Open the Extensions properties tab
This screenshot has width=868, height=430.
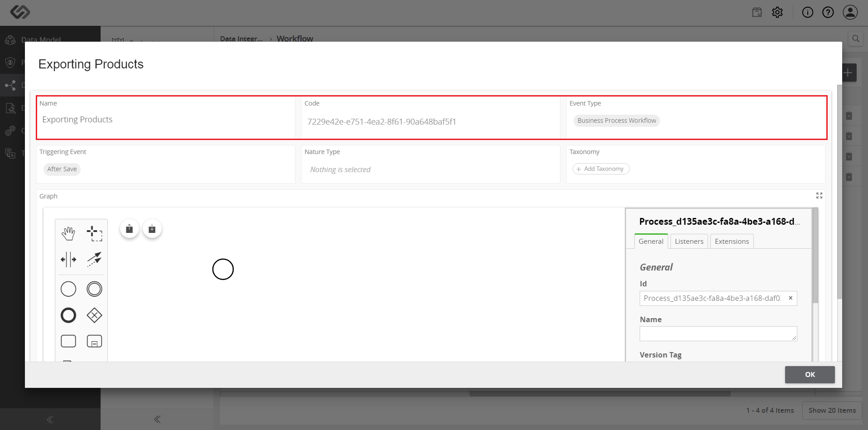(x=732, y=242)
